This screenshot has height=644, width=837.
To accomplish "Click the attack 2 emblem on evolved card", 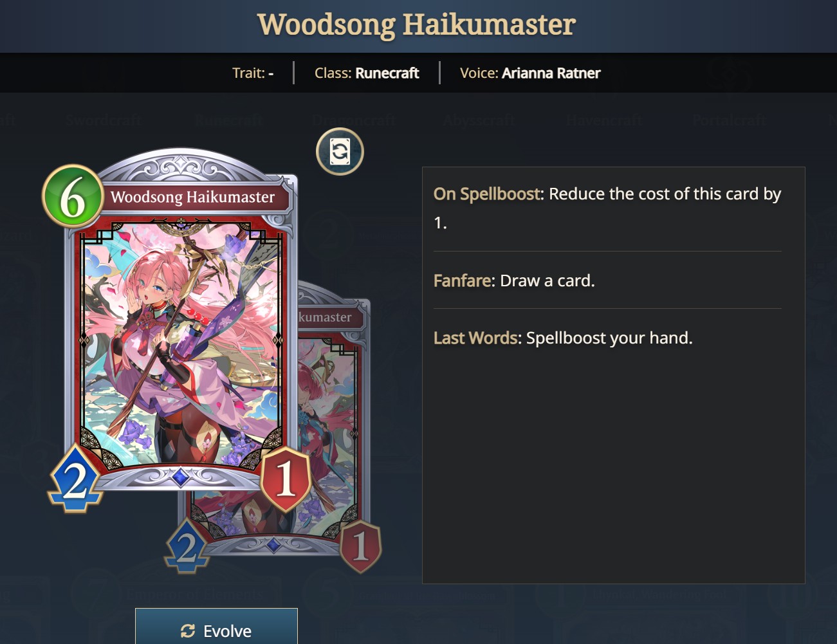I will pyautogui.click(x=187, y=546).
